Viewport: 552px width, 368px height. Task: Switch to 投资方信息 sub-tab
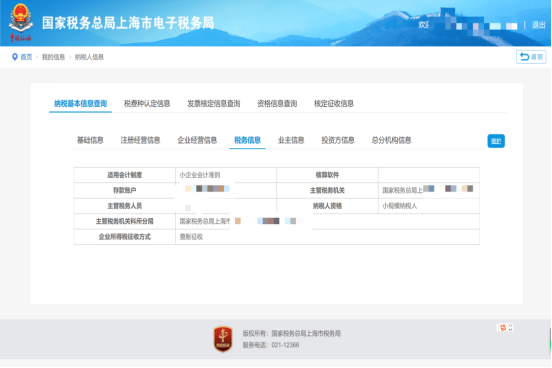pyautogui.click(x=338, y=140)
